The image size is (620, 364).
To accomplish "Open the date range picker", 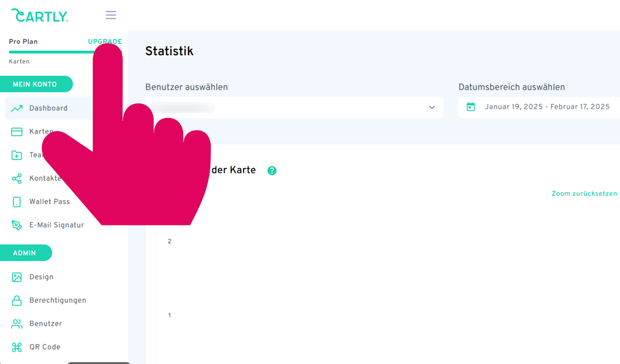I will pos(547,107).
